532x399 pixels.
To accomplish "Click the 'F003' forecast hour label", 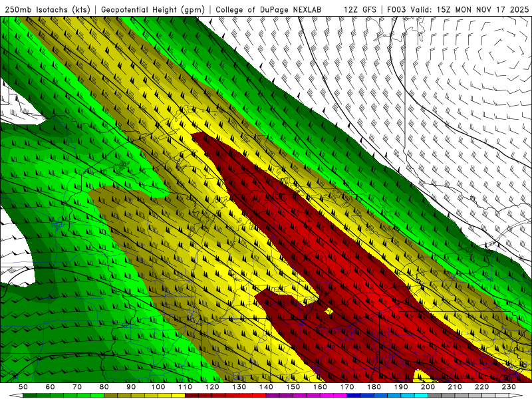I will (x=396, y=9).
